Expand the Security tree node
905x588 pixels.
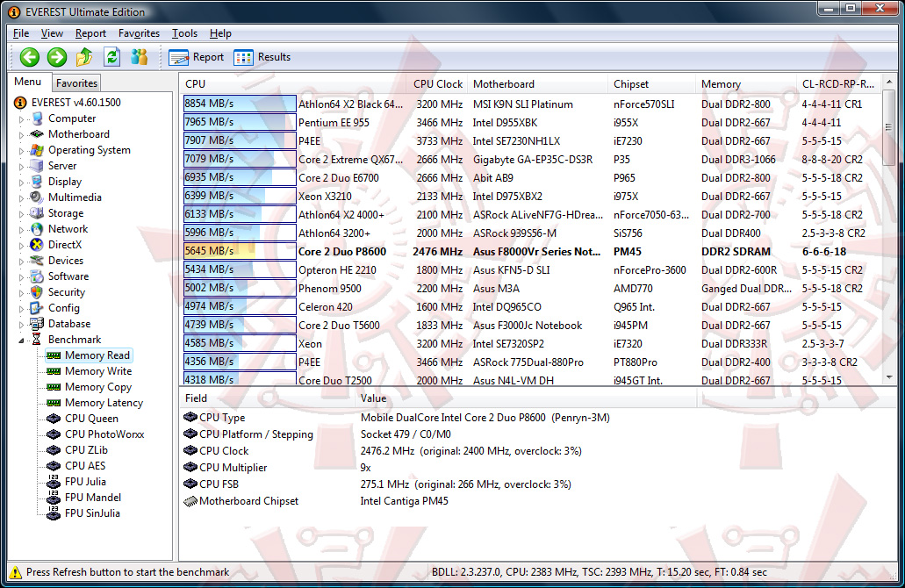21,293
